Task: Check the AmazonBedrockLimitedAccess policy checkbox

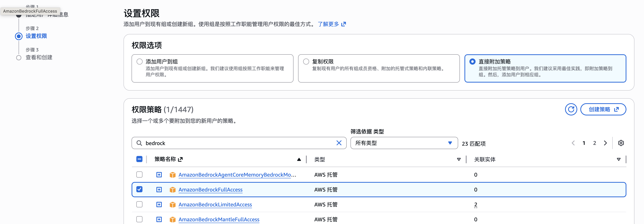Action: pyautogui.click(x=140, y=204)
